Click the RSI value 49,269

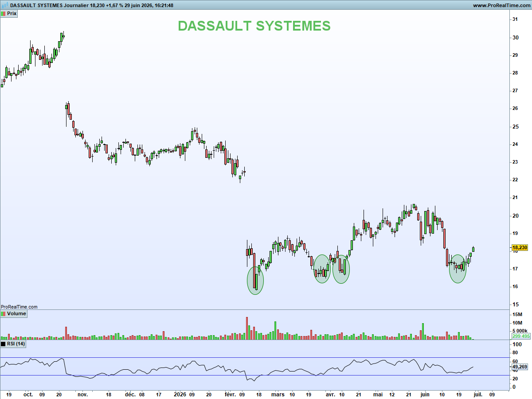click(x=519, y=367)
